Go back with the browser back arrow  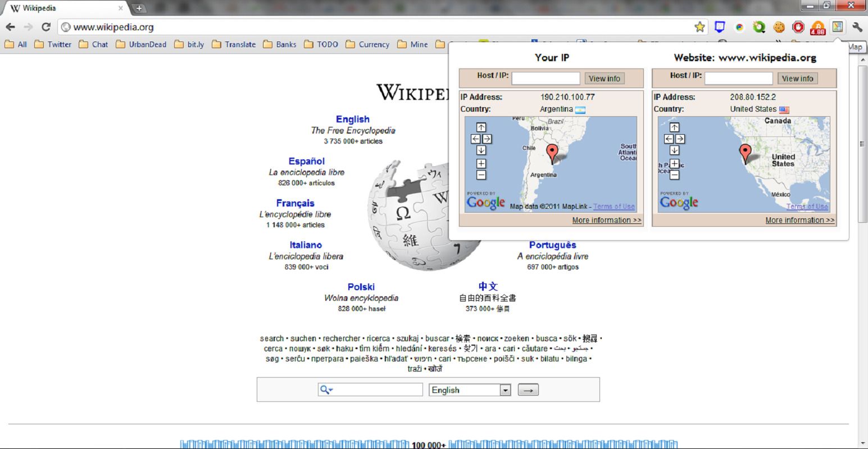click(11, 27)
